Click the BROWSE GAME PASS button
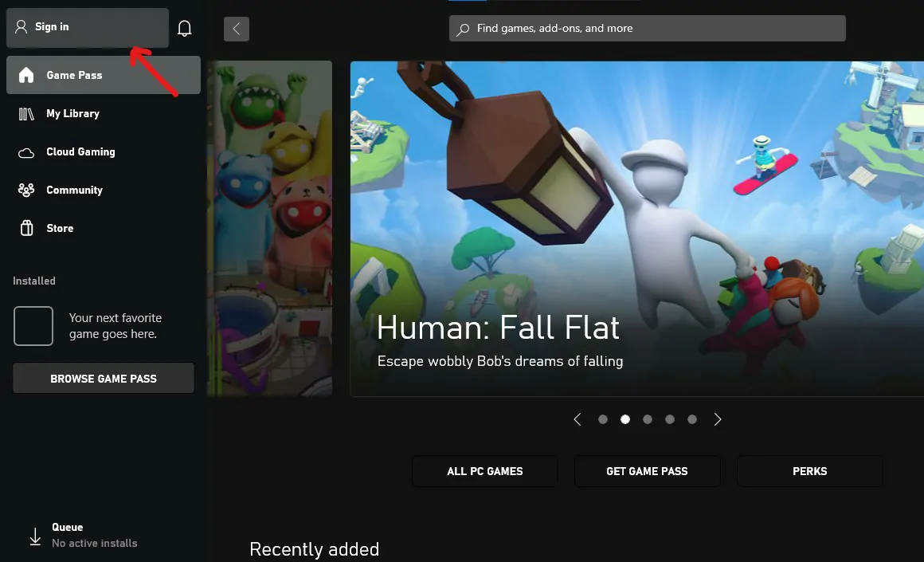This screenshot has height=562, width=924. 103,378
